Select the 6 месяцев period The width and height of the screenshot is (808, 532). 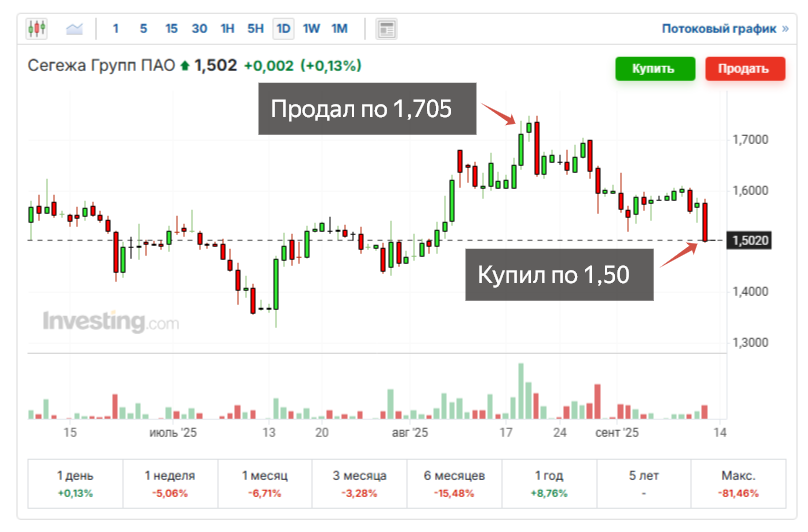click(454, 484)
